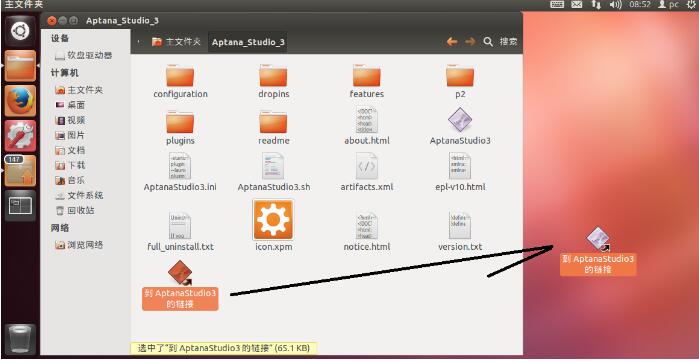Go forward with the right arrow button
This screenshot has width=699, height=363.
coord(470,42)
